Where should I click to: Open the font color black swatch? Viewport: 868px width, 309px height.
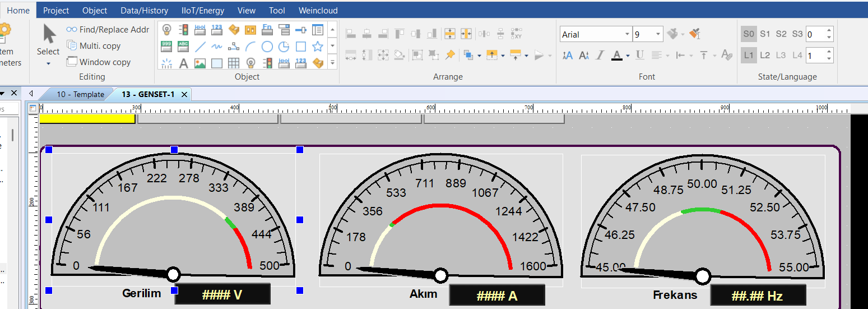click(617, 55)
